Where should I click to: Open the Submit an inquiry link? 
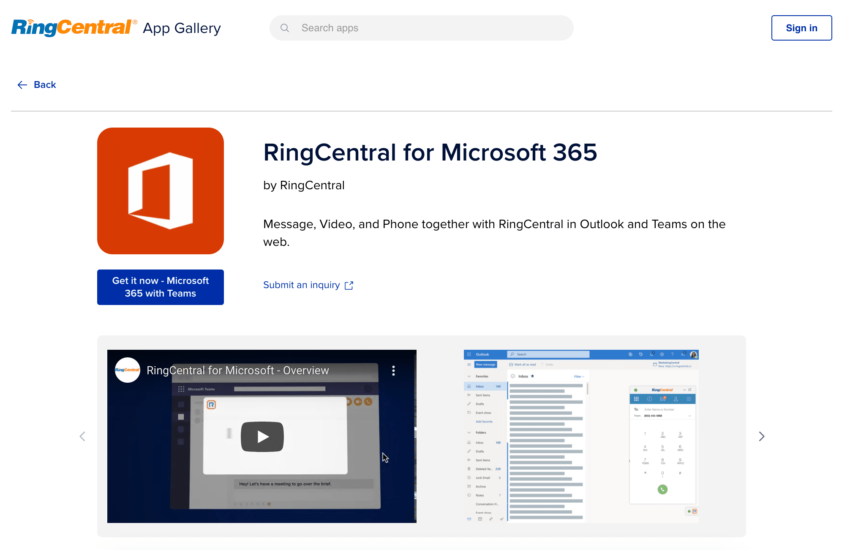coord(301,285)
